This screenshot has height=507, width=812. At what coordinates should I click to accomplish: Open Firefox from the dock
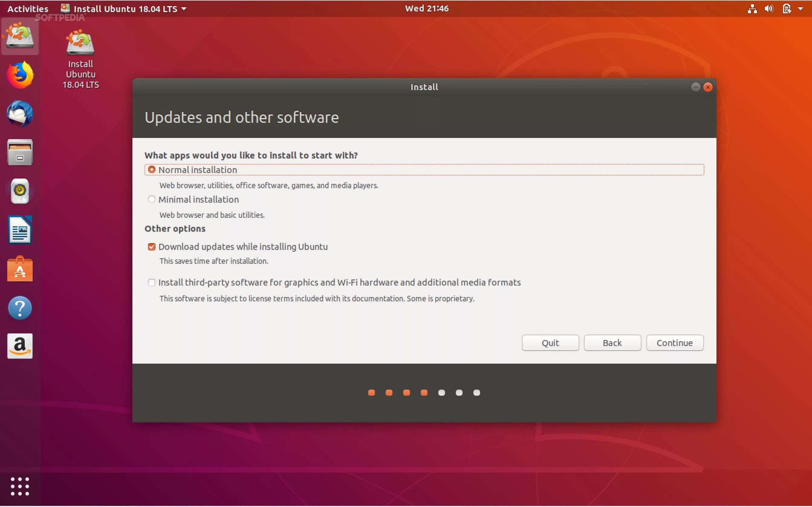point(20,74)
